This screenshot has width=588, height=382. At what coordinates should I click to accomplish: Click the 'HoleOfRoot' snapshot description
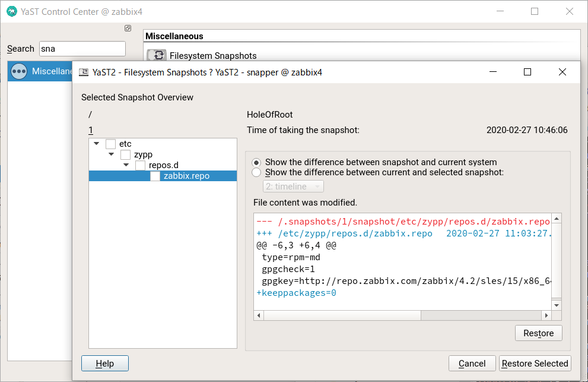pos(269,115)
